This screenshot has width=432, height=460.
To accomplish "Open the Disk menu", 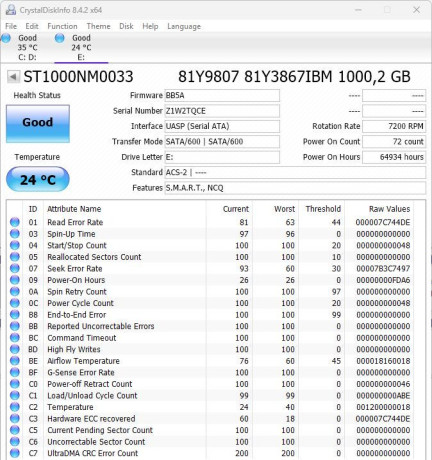I will [x=126, y=26].
